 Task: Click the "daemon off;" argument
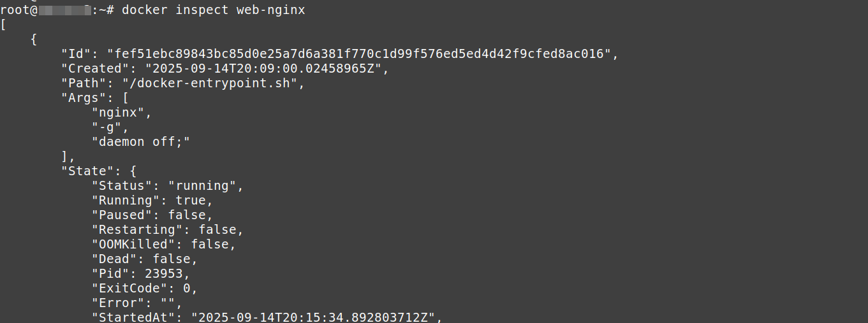[141, 141]
